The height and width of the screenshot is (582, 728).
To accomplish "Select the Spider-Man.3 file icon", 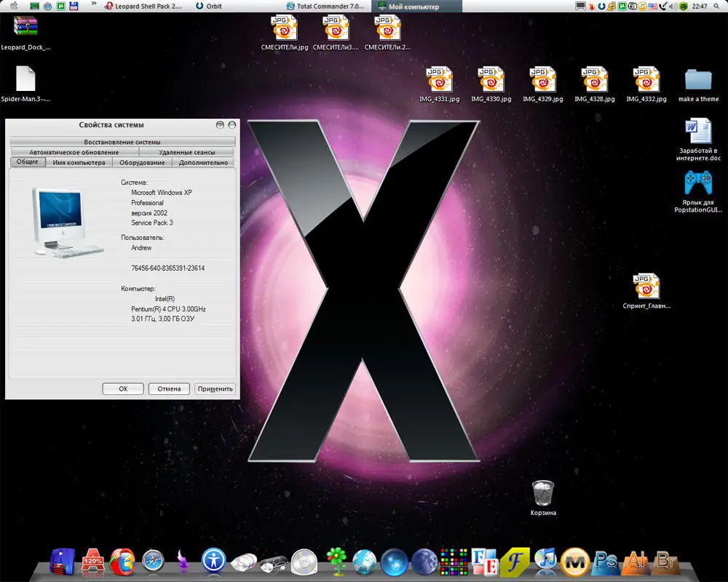I will (25, 84).
